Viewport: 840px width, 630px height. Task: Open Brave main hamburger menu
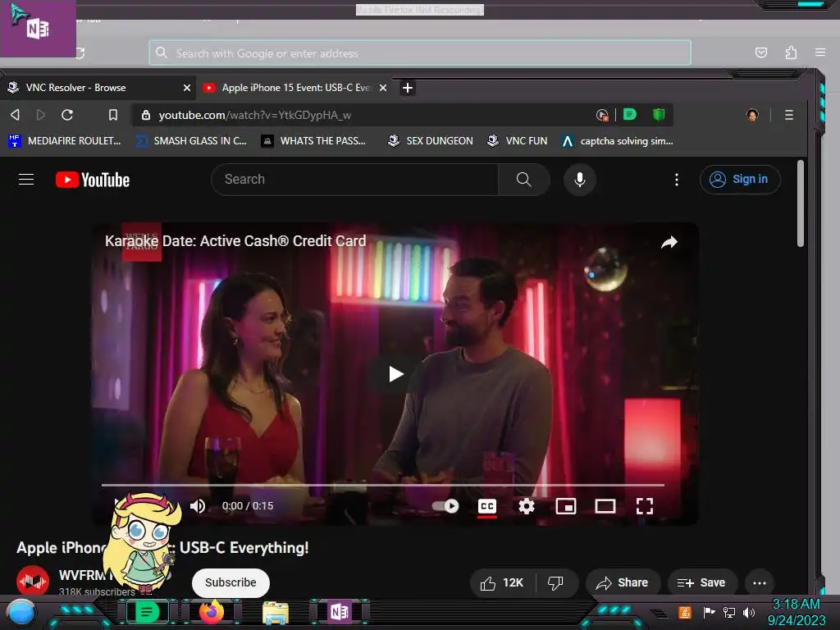click(x=788, y=115)
